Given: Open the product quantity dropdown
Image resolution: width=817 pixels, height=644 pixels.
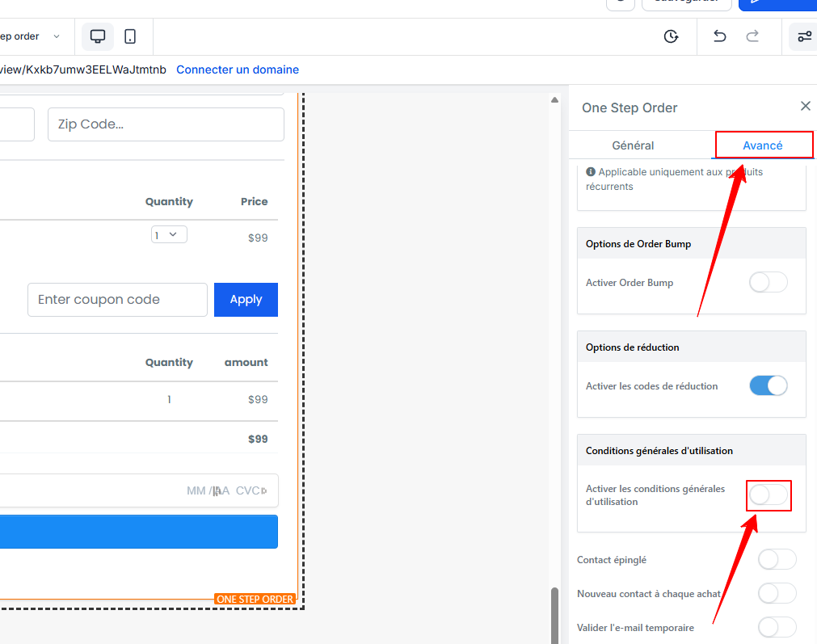Looking at the screenshot, I should 169,234.
